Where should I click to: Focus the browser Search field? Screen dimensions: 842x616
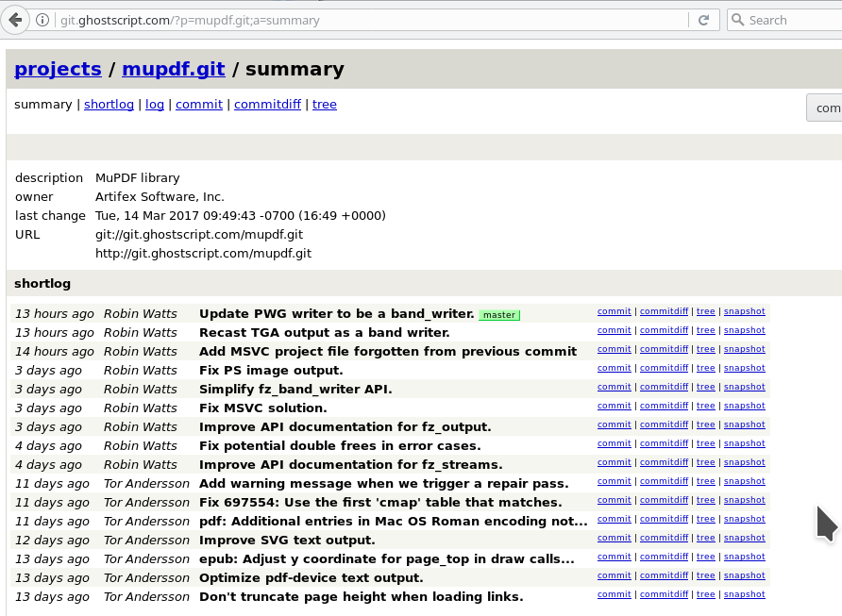784,21
